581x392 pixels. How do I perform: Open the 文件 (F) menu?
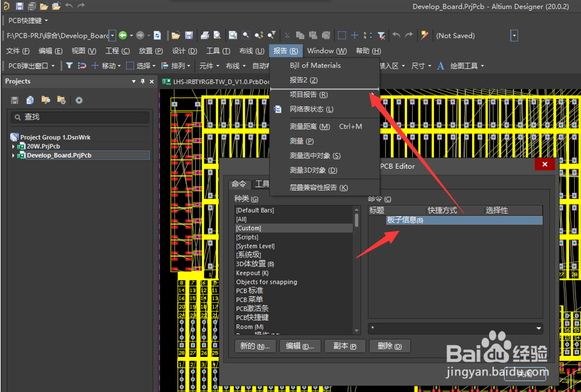click(x=18, y=51)
